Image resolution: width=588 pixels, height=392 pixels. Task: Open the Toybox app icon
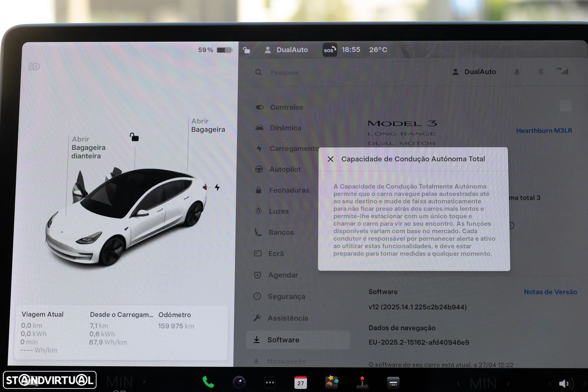tap(332, 382)
